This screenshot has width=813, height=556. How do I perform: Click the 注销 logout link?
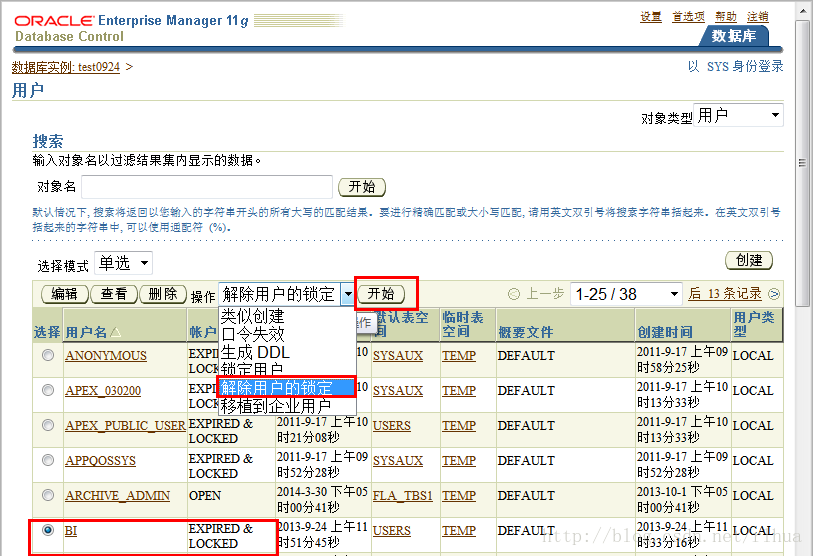(758, 17)
